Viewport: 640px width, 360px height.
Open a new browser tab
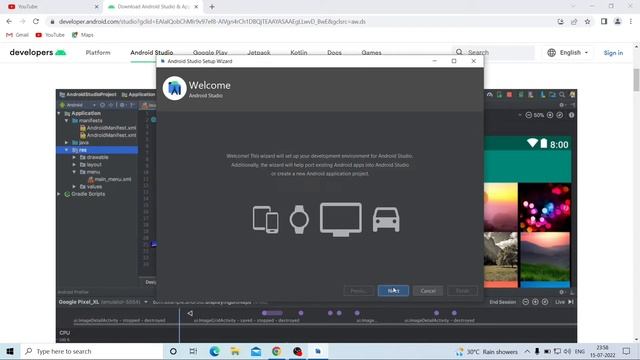(x=212, y=7)
